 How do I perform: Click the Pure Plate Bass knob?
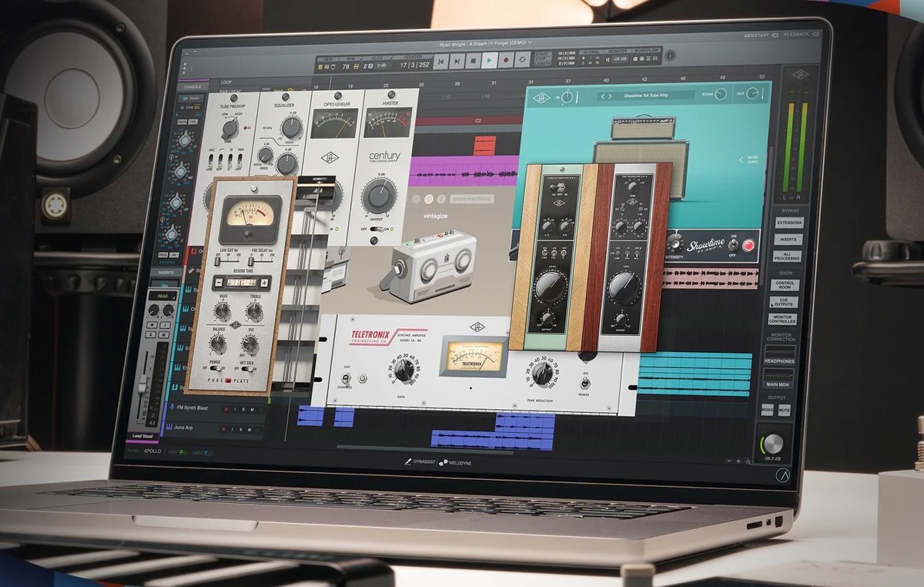click(222, 310)
